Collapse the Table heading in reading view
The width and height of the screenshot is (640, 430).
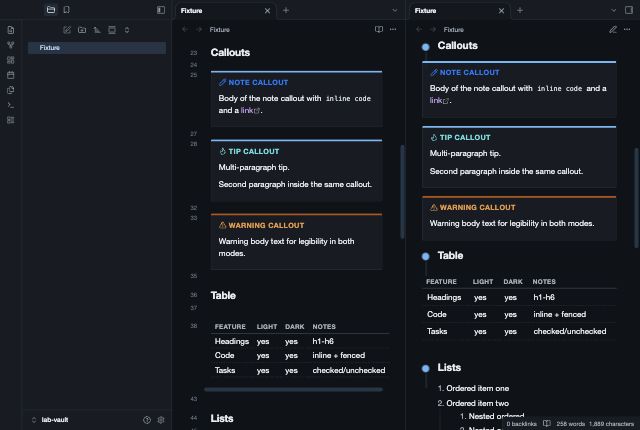(x=425, y=256)
